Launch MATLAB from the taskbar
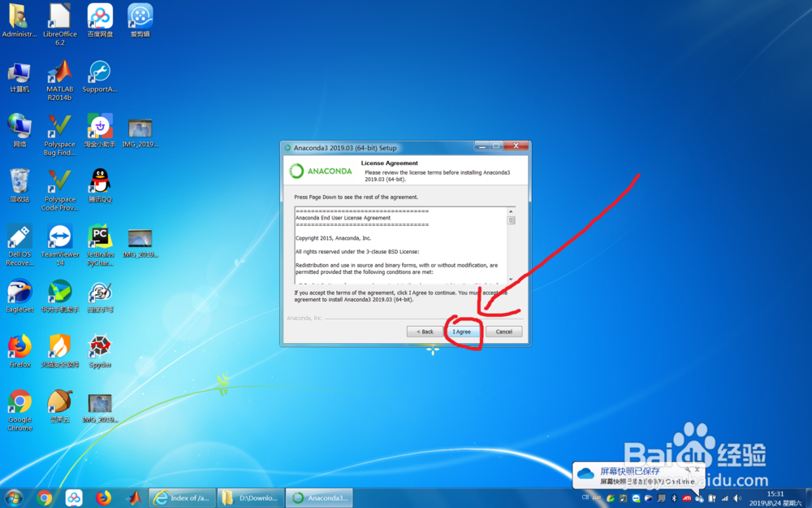Viewport: 812px width, 508px height. coord(133,498)
